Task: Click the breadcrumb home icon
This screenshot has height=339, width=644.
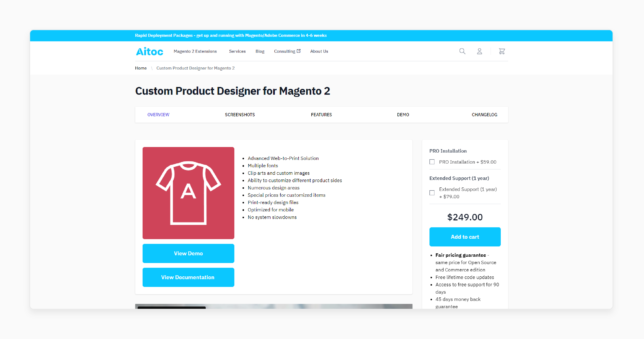Action: (x=141, y=68)
